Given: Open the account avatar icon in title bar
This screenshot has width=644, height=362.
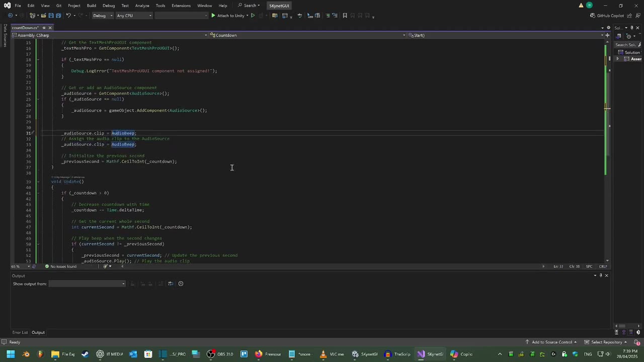Looking at the screenshot, I should click(x=589, y=6).
